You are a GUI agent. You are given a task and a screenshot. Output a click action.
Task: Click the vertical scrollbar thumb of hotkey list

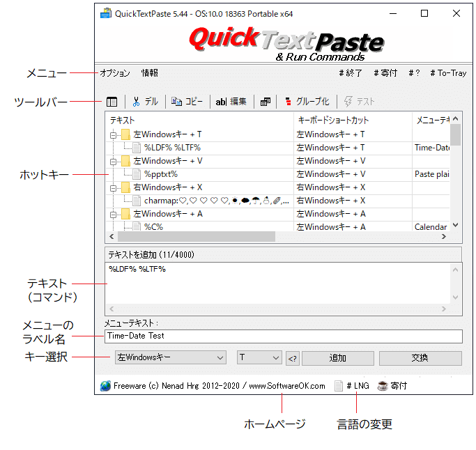455,134
